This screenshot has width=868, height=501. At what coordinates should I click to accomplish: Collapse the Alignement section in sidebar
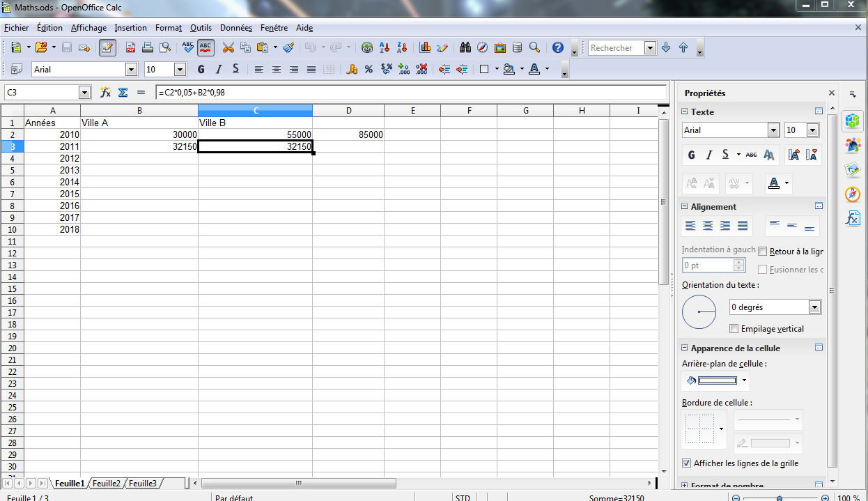click(684, 207)
